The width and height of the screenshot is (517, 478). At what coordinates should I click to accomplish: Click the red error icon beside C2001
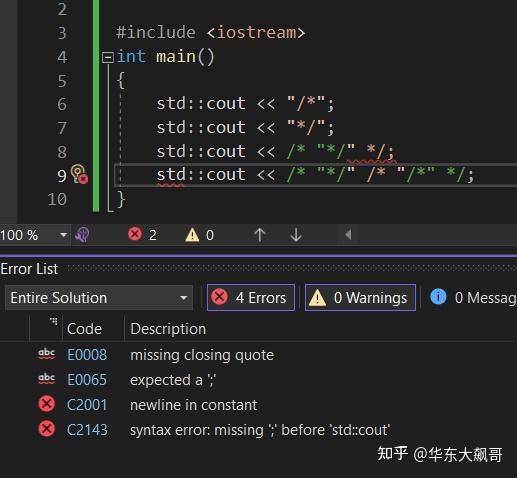[47, 404]
